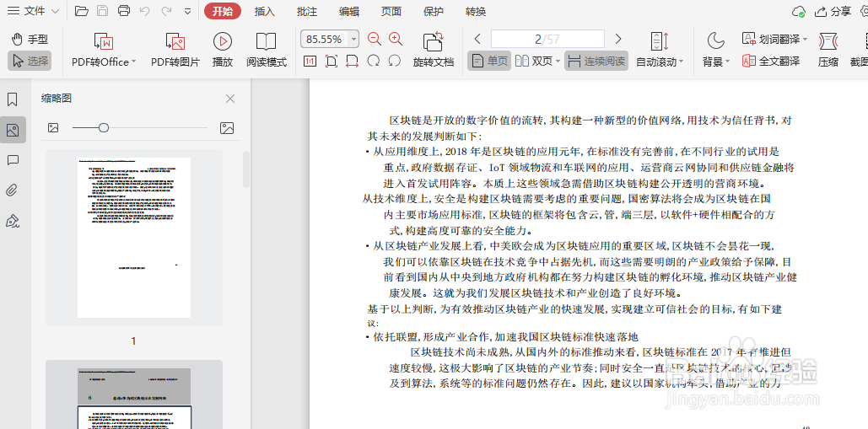Screen dimensions: 868x429
Task: Switch to the 插入 tab
Action: point(265,12)
